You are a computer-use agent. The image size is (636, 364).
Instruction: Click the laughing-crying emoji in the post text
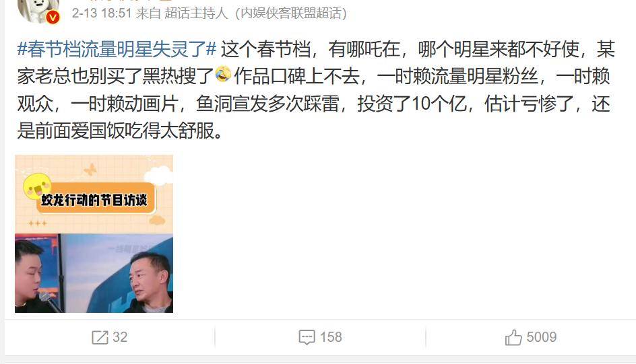point(223,75)
